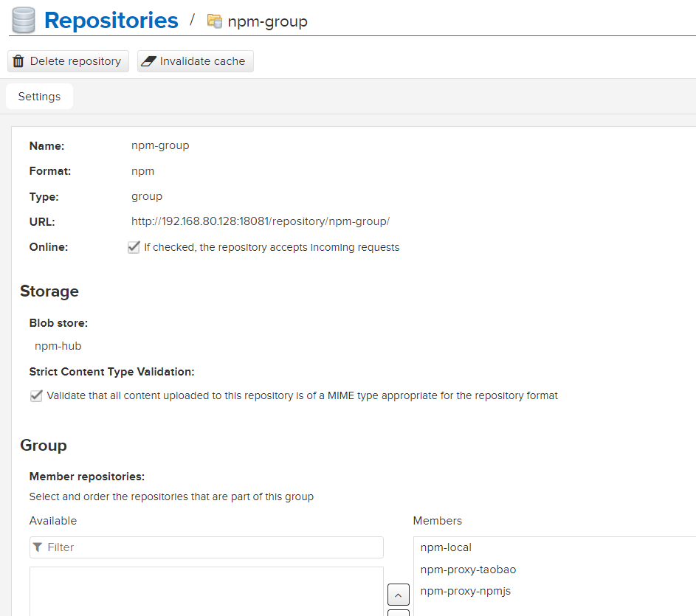Screen dimensions: 696x616
Task: Open the Repositories breadcrumb page
Action: click(x=111, y=20)
